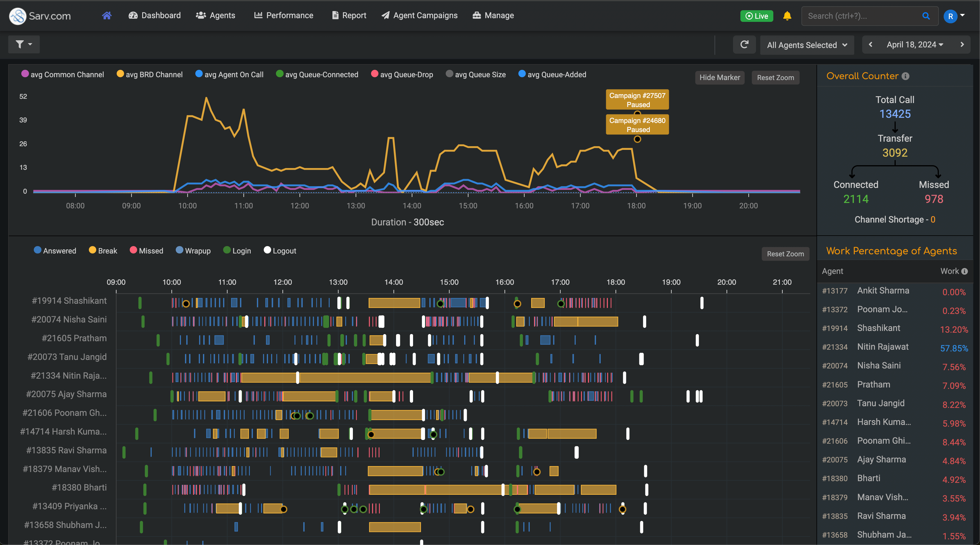Open the Agent Campaigns menu

(419, 16)
